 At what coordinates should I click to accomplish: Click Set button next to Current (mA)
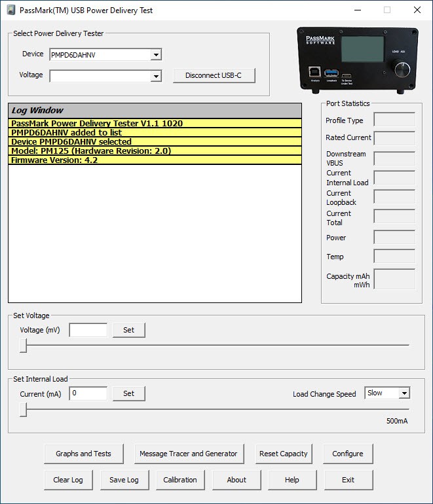point(128,393)
